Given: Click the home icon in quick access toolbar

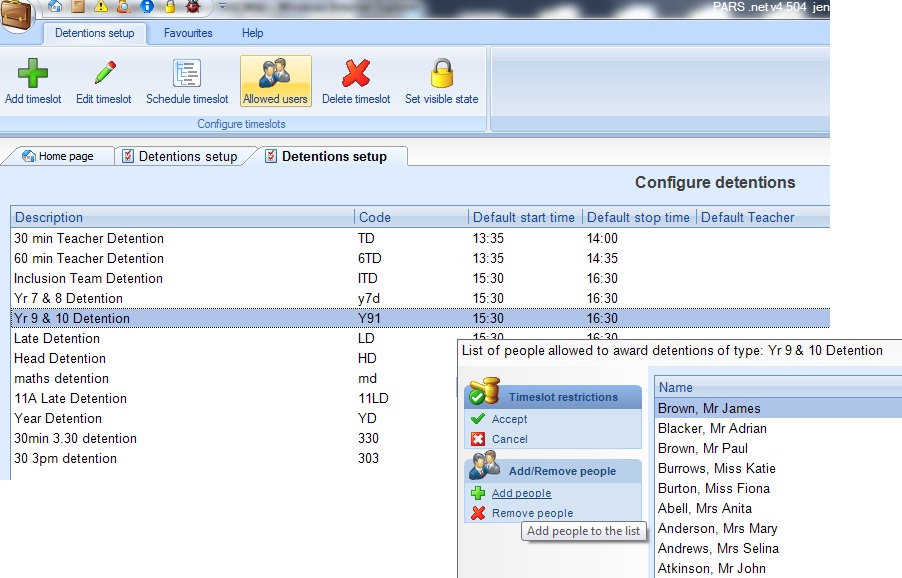Looking at the screenshot, I should (56, 7).
